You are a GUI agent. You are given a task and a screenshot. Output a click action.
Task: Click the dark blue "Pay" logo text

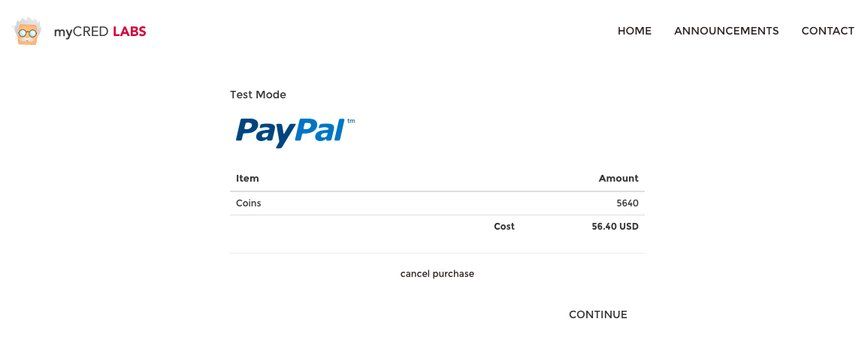263,132
